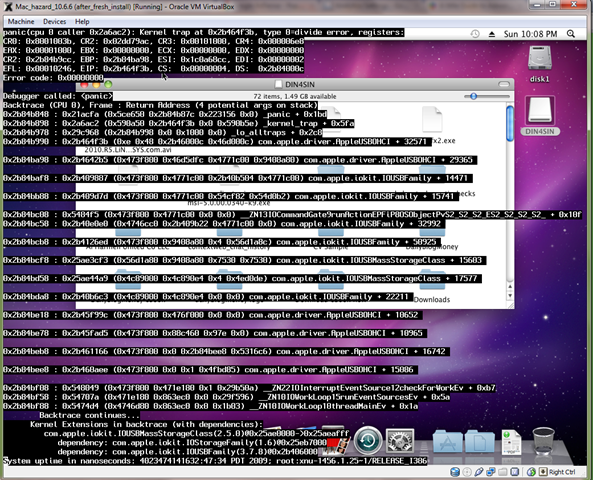Click the x2.exe file name
The width and height of the screenshot is (593, 480).
tap(444, 141)
